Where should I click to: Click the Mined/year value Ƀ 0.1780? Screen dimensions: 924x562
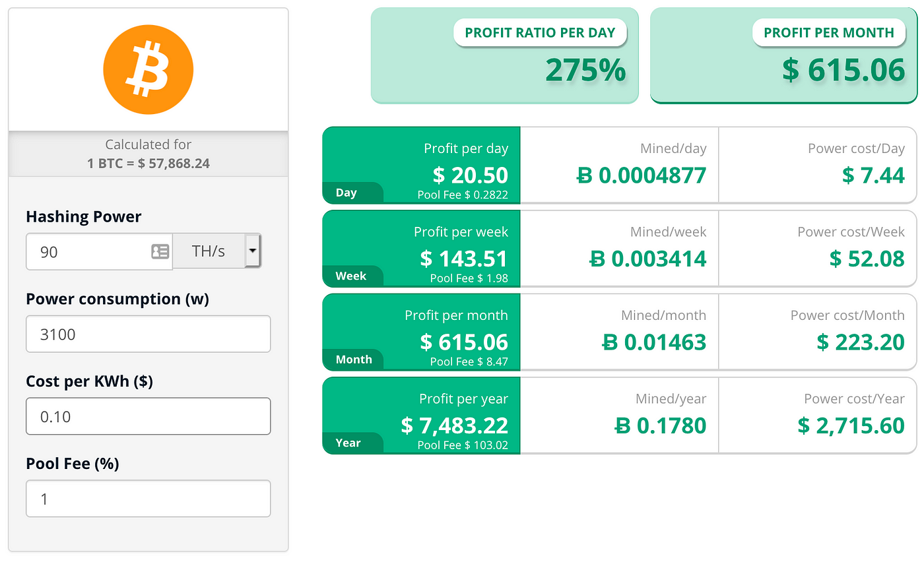coord(660,425)
